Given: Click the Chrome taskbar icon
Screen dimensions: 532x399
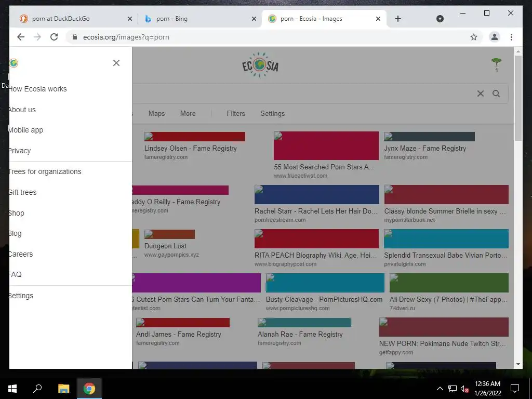Looking at the screenshot, I should (x=89, y=389).
